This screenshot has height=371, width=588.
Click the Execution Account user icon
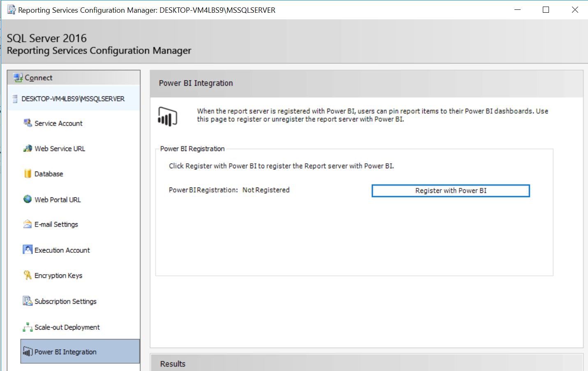[x=28, y=250]
